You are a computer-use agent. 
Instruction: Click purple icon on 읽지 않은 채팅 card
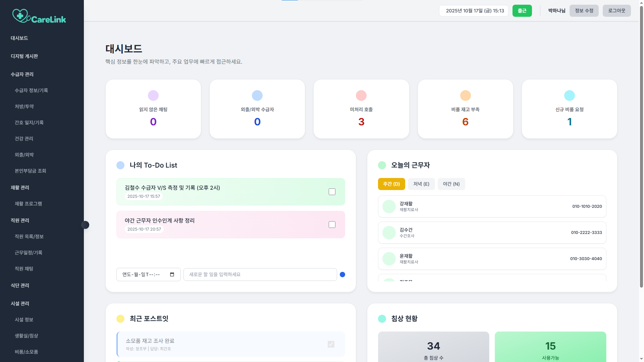pyautogui.click(x=153, y=96)
